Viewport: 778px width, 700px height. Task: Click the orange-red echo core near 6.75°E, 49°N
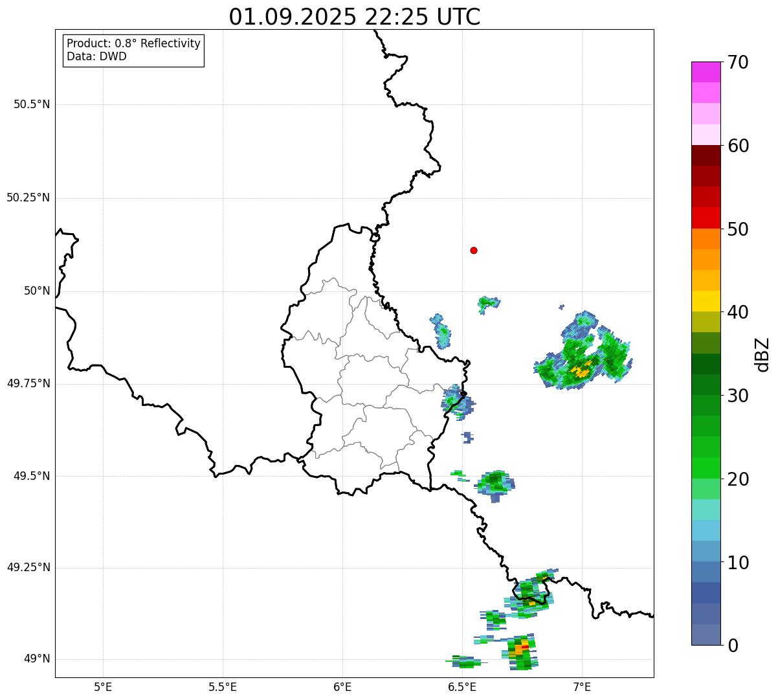tap(520, 652)
